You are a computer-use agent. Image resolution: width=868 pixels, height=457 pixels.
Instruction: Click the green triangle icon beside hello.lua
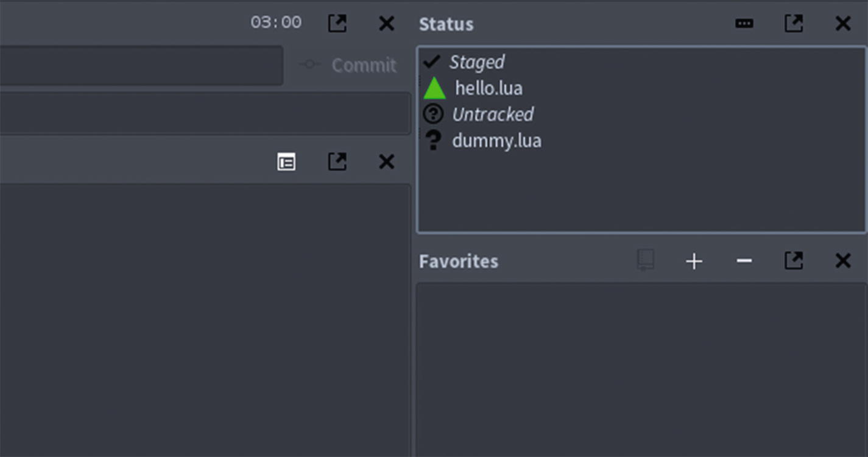434,88
